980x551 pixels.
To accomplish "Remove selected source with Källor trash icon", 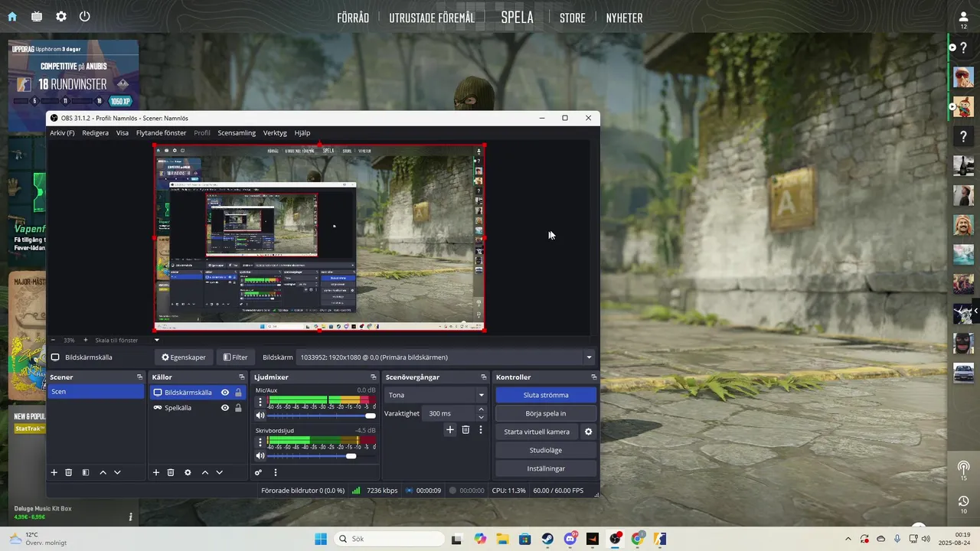I will pos(171,473).
